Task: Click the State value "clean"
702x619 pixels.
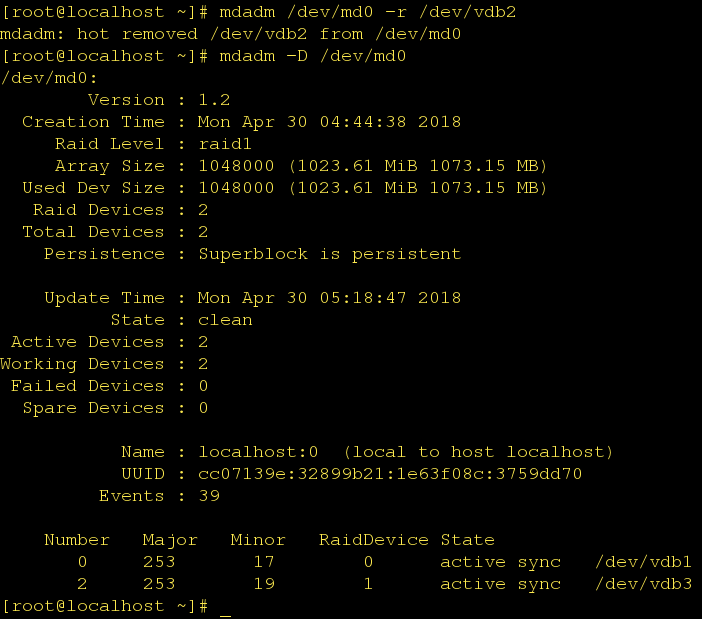Action: tap(225, 319)
